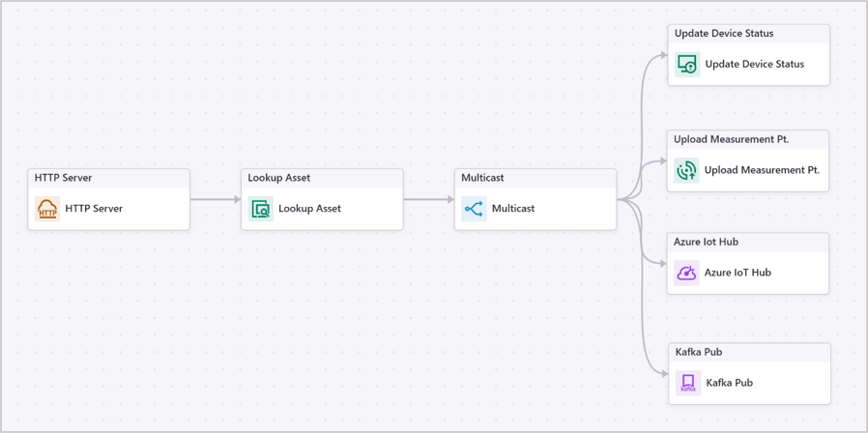The image size is (868, 433).
Task: Click the Azure IoT Hub label beside its icon
Action: point(738,273)
